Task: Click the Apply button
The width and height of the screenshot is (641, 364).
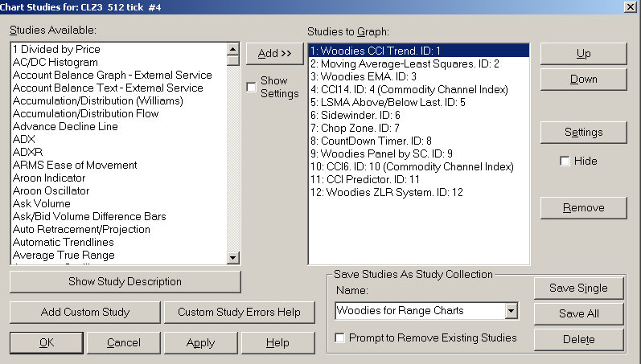Action: click(x=200, y=343)
